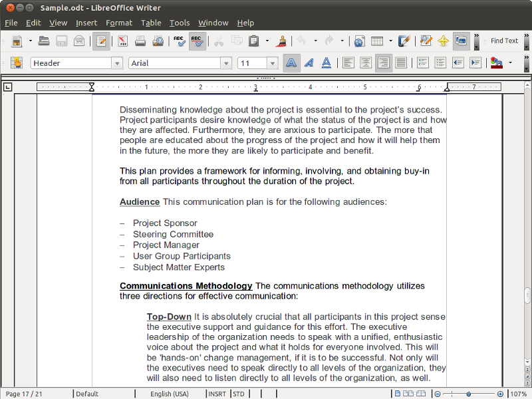The height and width of the screenshot is (399, 532).
Task: Open the Navigator panel
Action: 442,41
